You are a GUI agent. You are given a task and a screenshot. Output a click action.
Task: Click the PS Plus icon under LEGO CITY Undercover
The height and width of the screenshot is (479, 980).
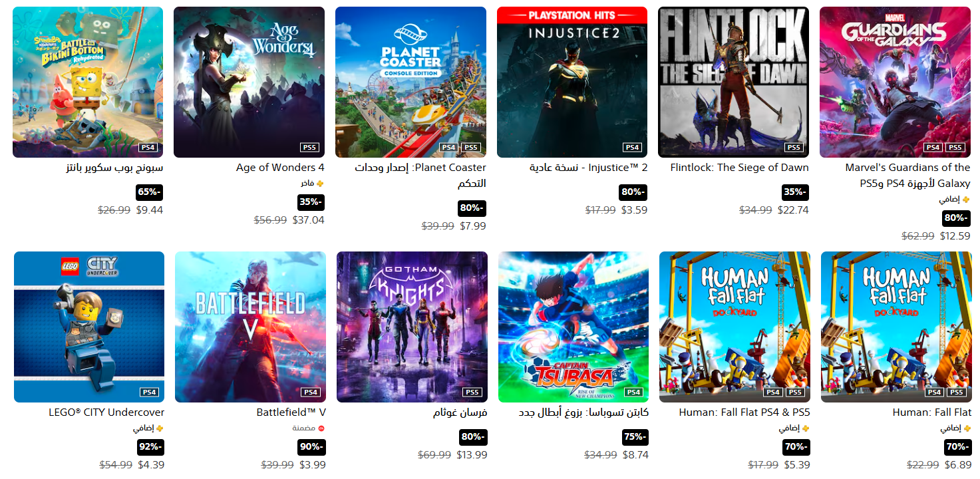click(x=160, y=428)
